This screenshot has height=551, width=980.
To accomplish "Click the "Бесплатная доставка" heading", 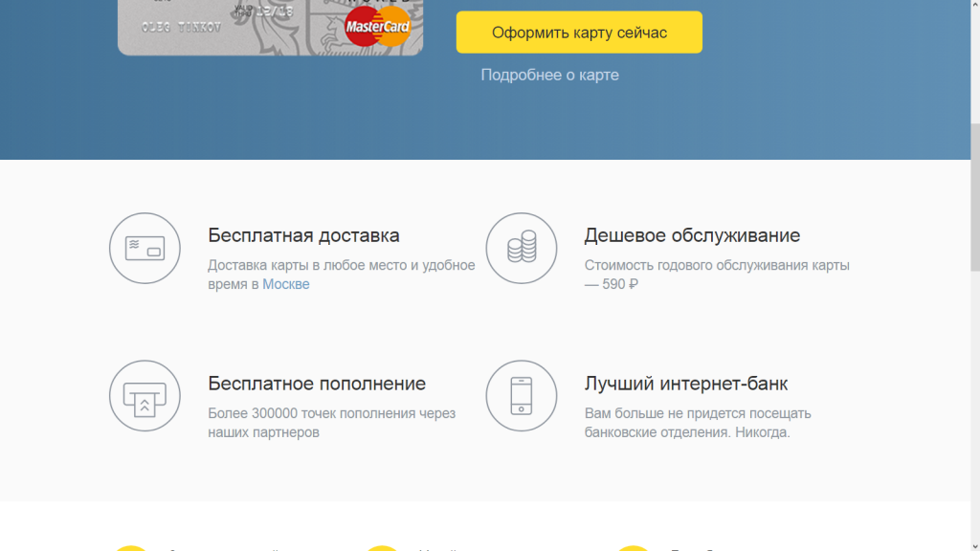I will pos(303,235).
